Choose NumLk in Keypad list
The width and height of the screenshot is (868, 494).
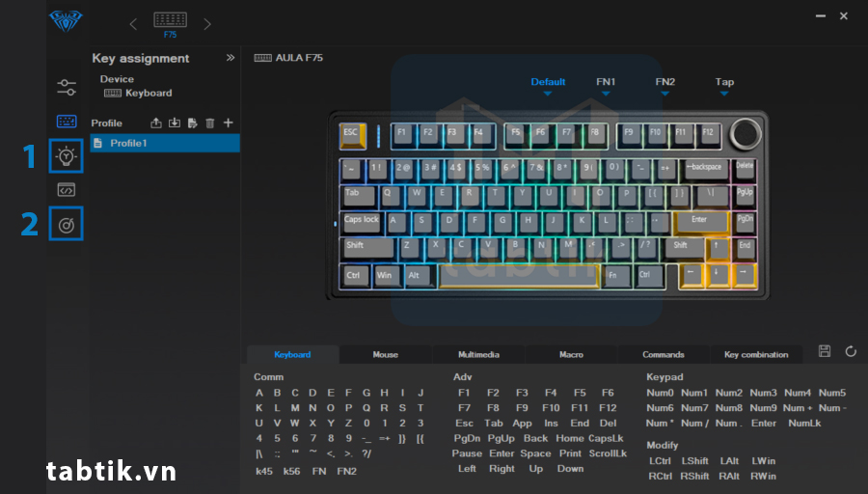[x=804, y=424]
